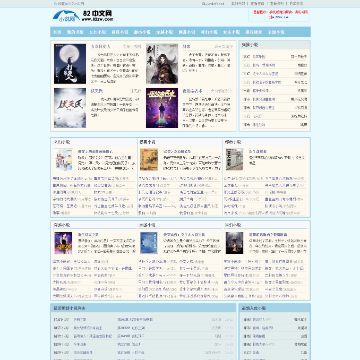360x360 pixels.
Task: Select 穿越小说 in the blue navigation bar
Action: pyautogui.click(x=165, y=32)
